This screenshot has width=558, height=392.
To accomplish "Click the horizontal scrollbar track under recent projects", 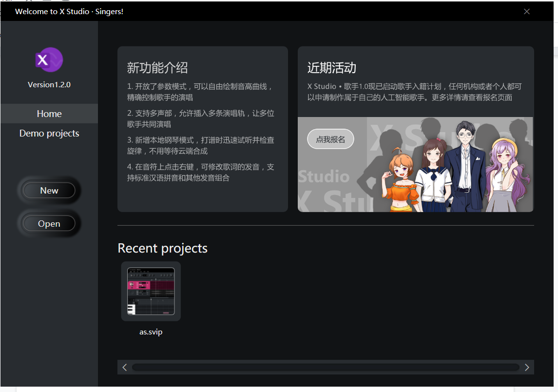I will click(325, 367).
